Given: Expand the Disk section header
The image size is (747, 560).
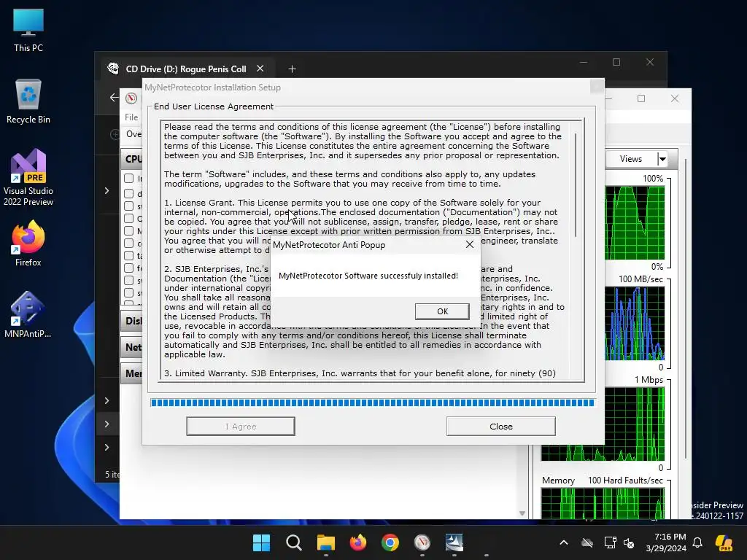Looking at the screenshot, I should pos(133,321).
